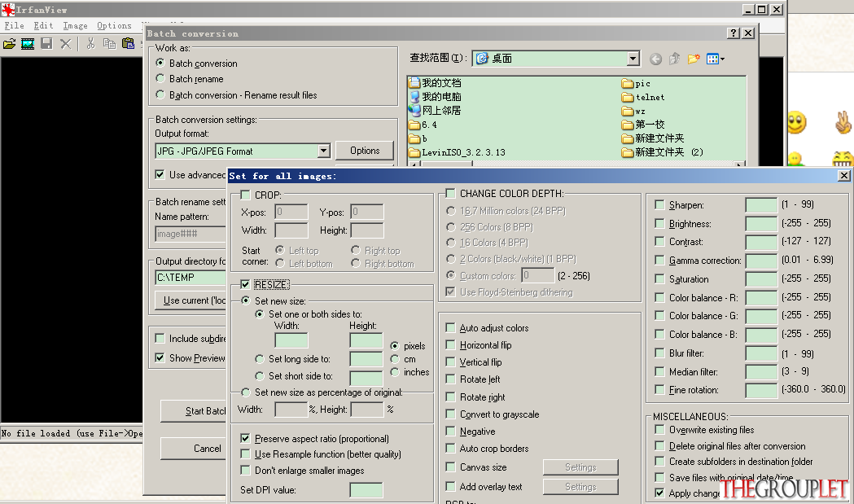Click the output directory C:\TEMP field
Viewport: 854px width, 504px height.
191,278
